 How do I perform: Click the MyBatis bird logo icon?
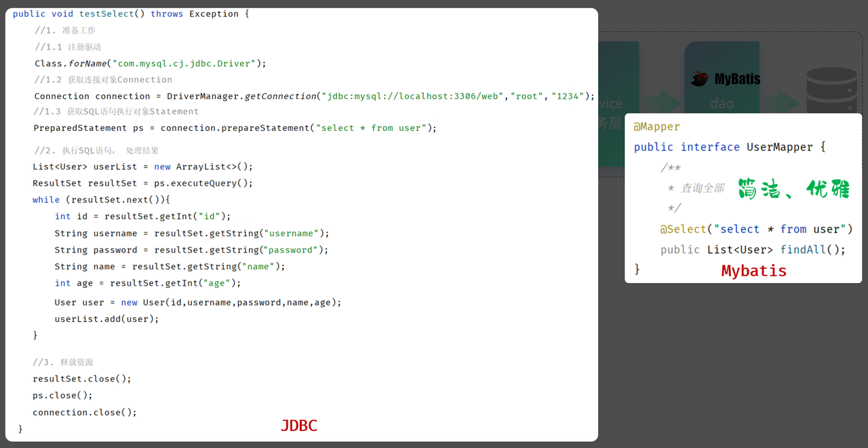click(x=700, y=79)
